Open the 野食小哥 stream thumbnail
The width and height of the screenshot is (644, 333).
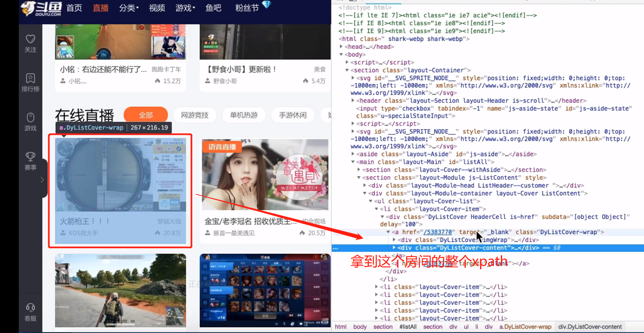(x=265, y=42)
